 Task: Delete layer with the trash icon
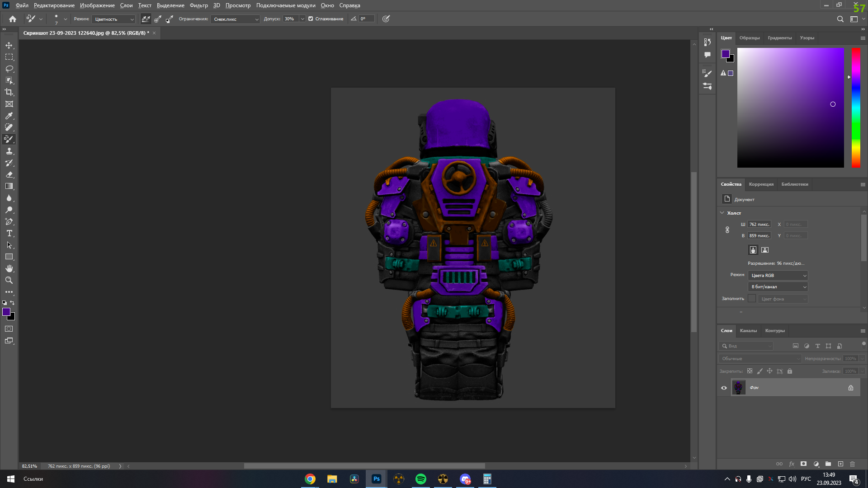pyautogui.click(x=852, y=464)
